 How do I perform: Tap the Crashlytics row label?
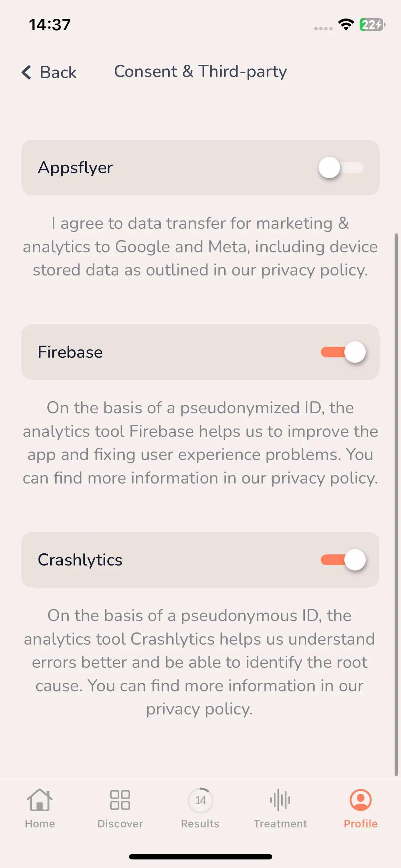tap(80, 560)
